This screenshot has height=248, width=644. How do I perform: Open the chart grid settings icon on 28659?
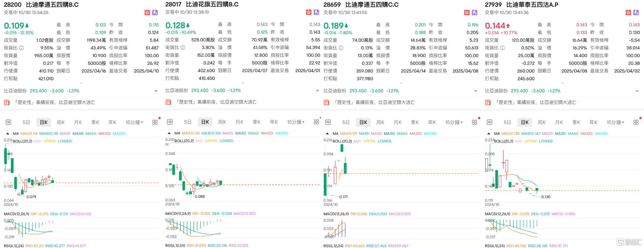tap(474, 122)
